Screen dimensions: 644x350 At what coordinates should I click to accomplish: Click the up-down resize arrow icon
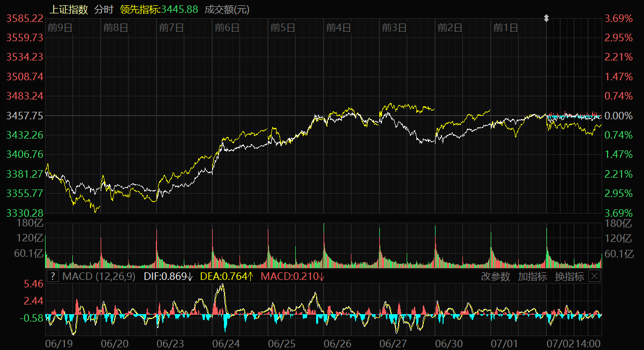click(546, 19)
